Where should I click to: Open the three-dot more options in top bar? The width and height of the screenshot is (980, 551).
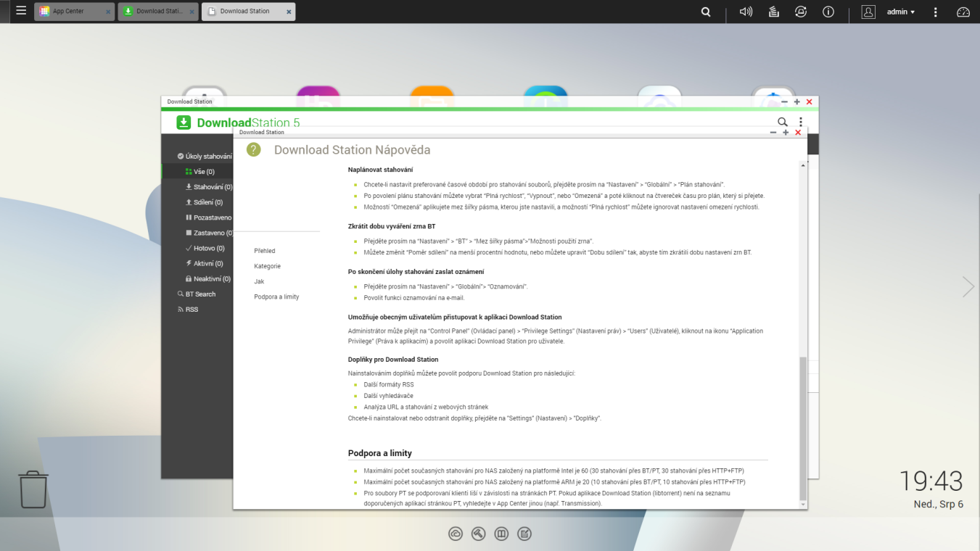point(936,12)
